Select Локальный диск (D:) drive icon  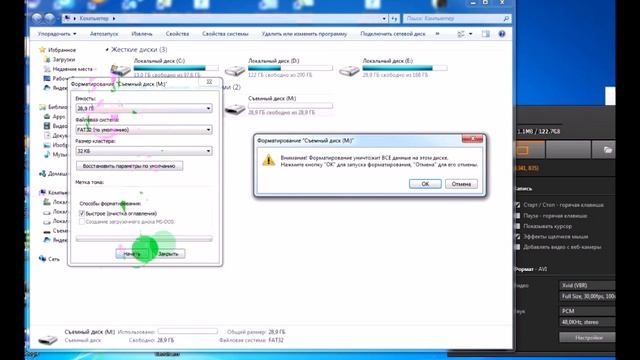pos(235,70)
